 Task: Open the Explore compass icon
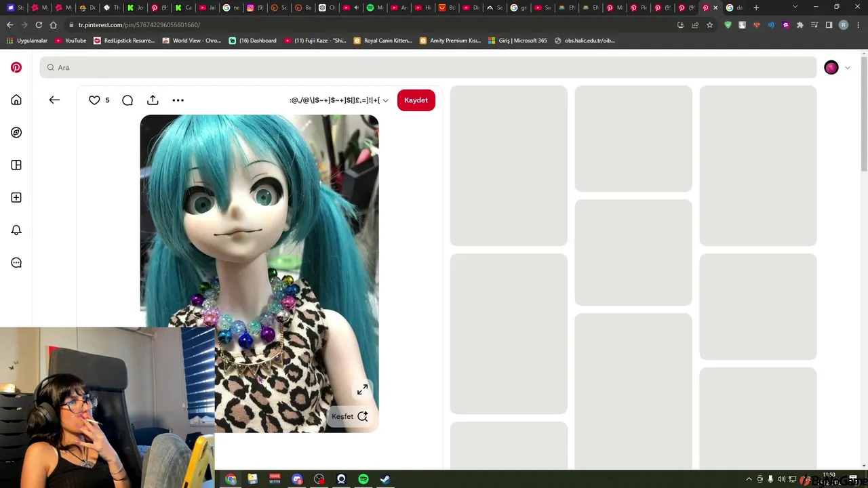click(16, 133)
